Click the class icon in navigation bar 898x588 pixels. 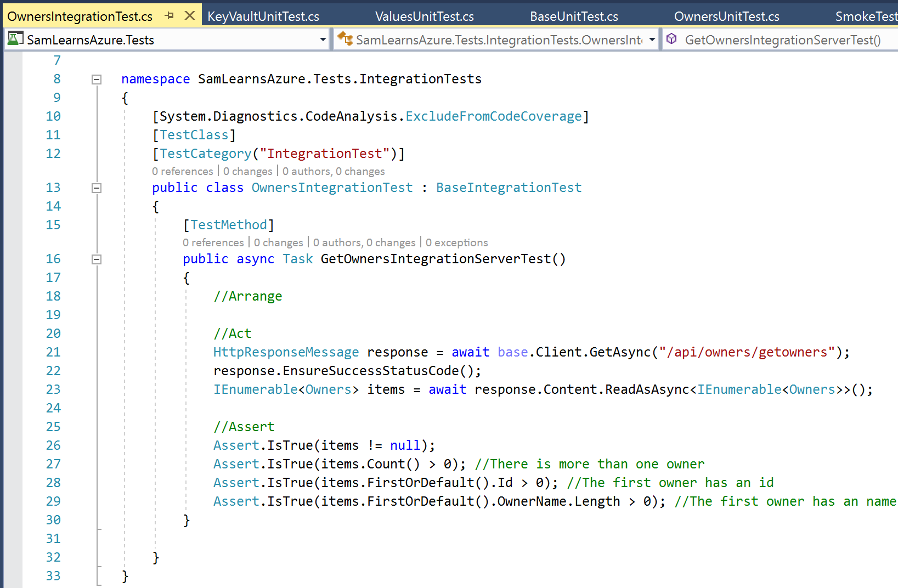click(x=345, y=39)
